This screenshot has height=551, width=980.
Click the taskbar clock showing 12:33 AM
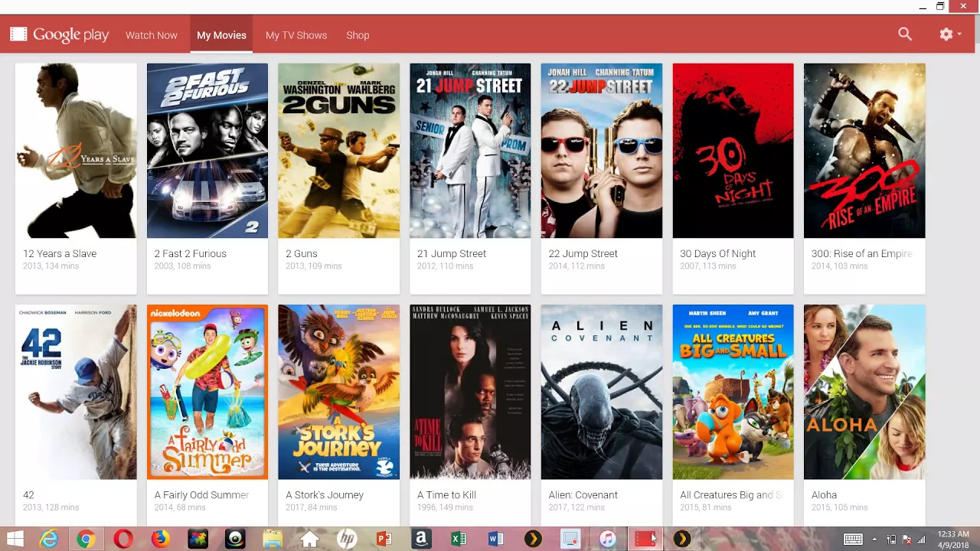point(953,539)
